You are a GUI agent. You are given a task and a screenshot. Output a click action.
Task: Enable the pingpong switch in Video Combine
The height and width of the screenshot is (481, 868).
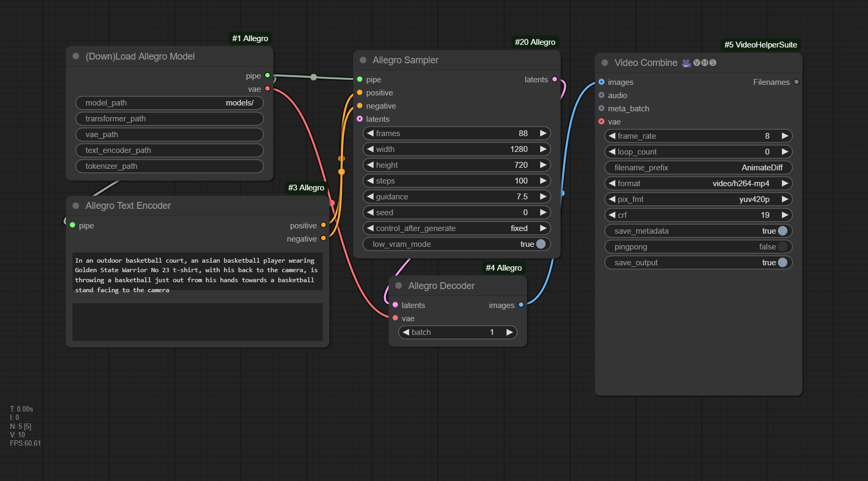(x=783, y=247)
